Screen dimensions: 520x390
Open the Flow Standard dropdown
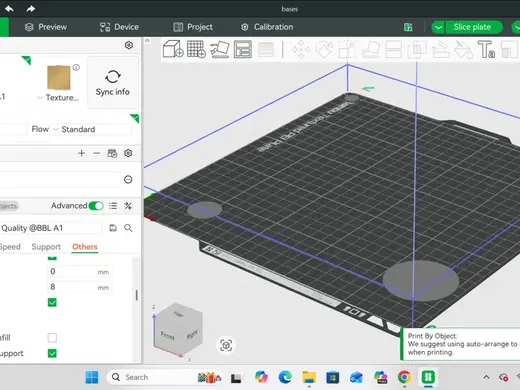[92, 129]
